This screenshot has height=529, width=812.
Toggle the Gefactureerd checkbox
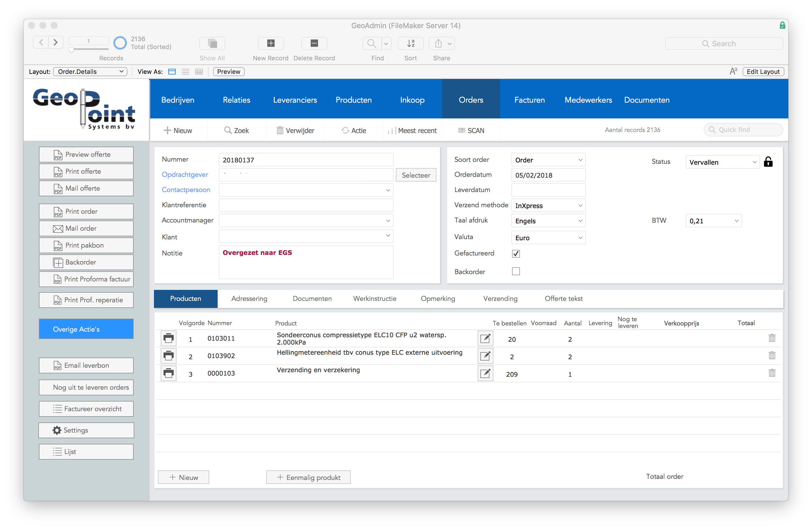tap(516, 254)
